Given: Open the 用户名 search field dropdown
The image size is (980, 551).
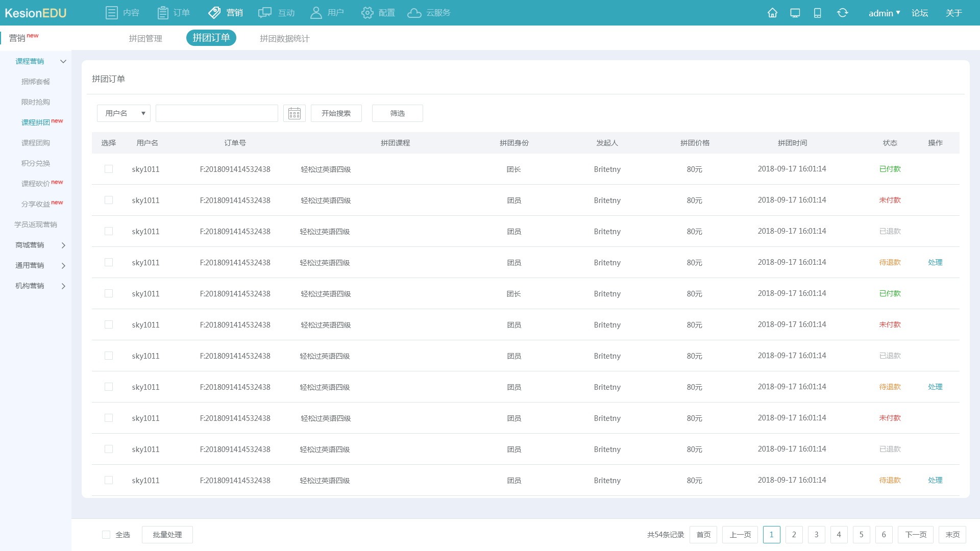Looking at the screenshot, I should [x=124, y=113].
